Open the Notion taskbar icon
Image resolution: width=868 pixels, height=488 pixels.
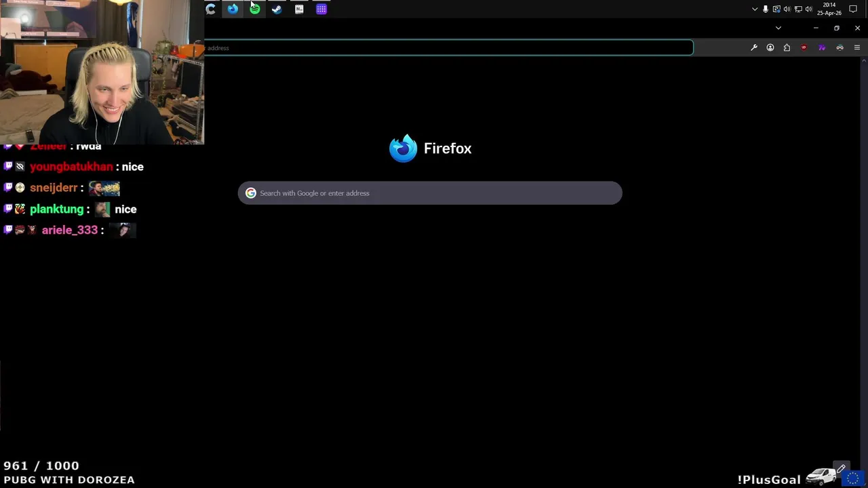(299, 9)
